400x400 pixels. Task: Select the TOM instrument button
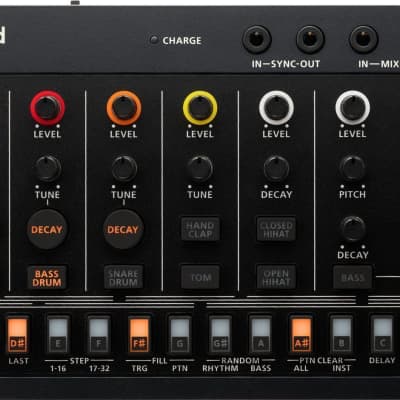coord(200,277)
